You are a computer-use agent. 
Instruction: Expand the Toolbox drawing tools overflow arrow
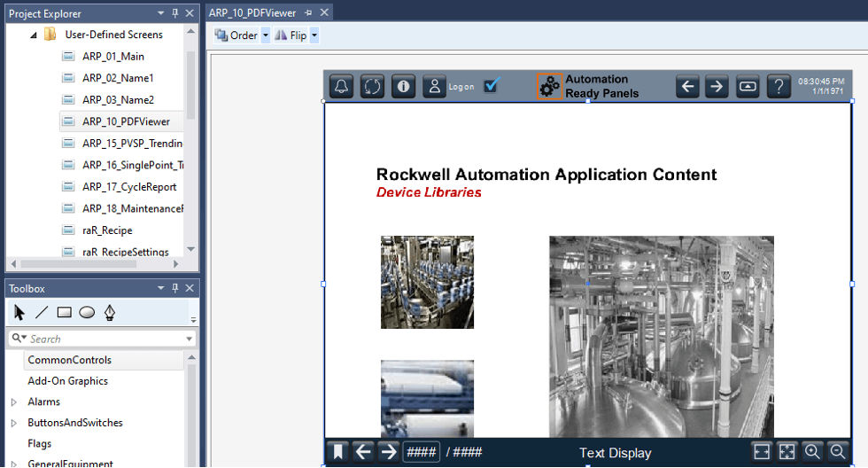(193, 320)
